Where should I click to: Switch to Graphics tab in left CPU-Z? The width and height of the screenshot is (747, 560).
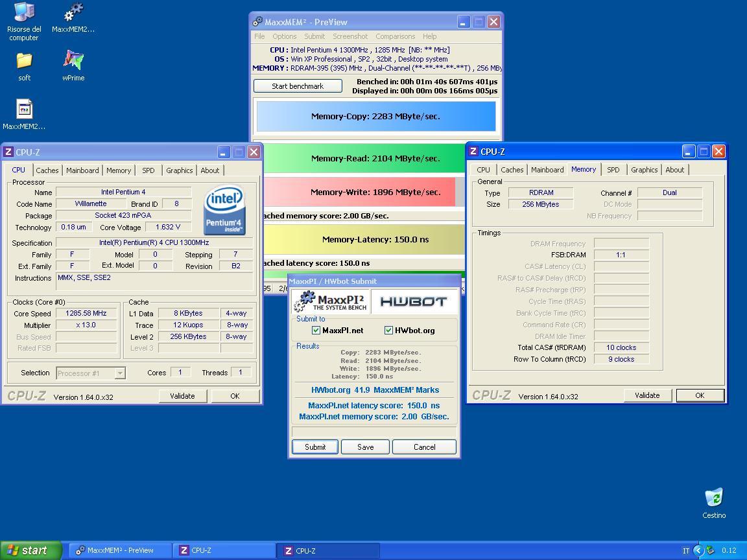pos(180,170)
